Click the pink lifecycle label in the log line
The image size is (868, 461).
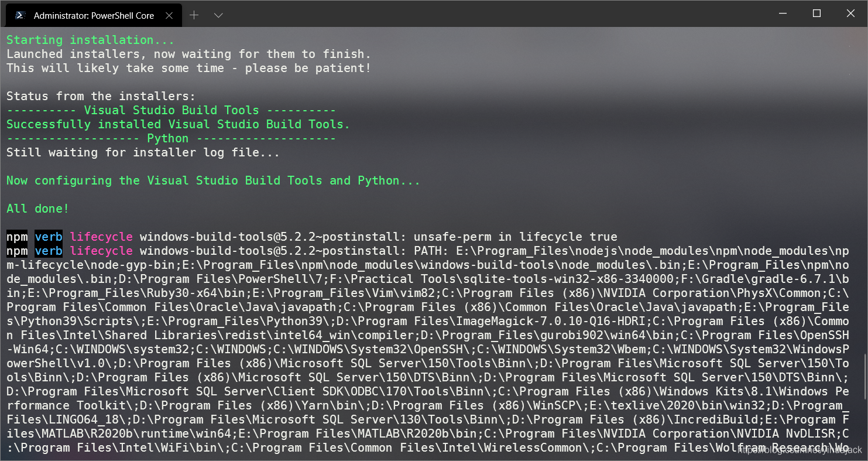(x=101, y=237)
